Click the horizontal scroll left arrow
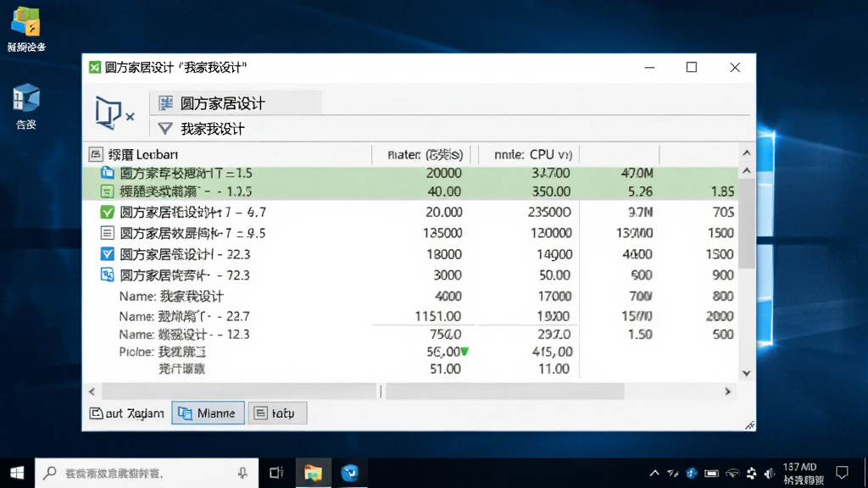The height and width of the screenshot is (488, 868). [92, 391]
